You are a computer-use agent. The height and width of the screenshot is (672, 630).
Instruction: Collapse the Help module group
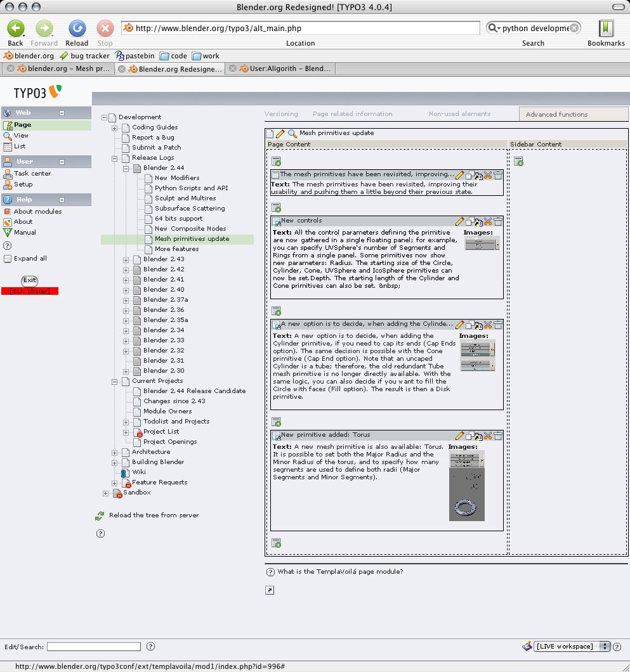(x=62, y=200)
